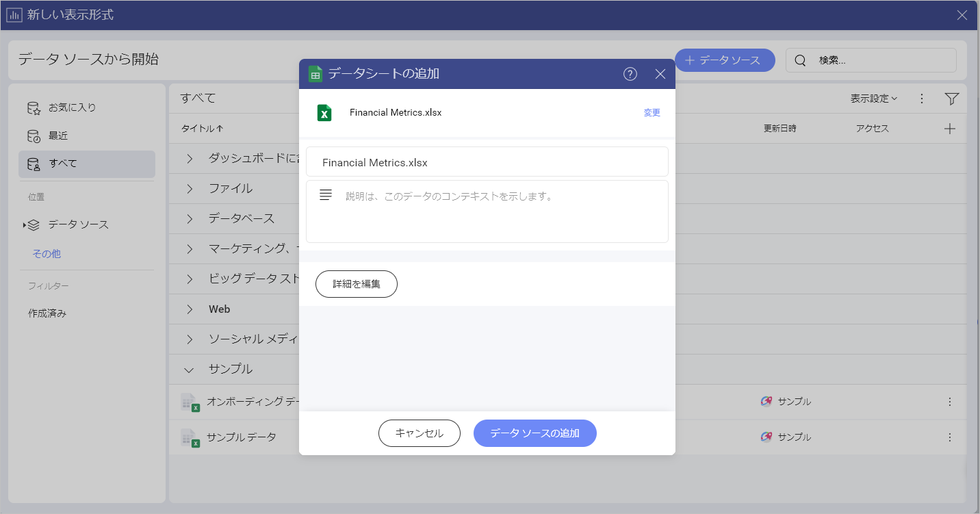Screen dimensions: 980x514
Task: Open help in the data sheet dialog
Action: click(630, 74)
